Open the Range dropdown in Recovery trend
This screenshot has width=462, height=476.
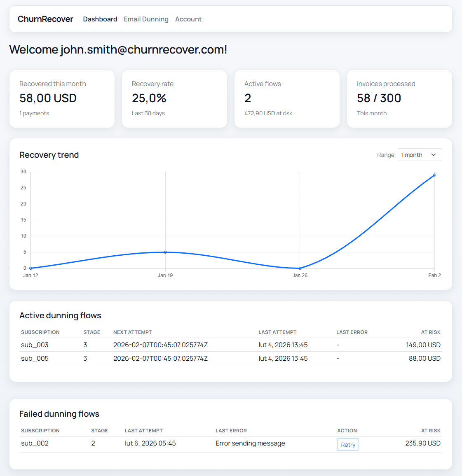click(419, 154)
